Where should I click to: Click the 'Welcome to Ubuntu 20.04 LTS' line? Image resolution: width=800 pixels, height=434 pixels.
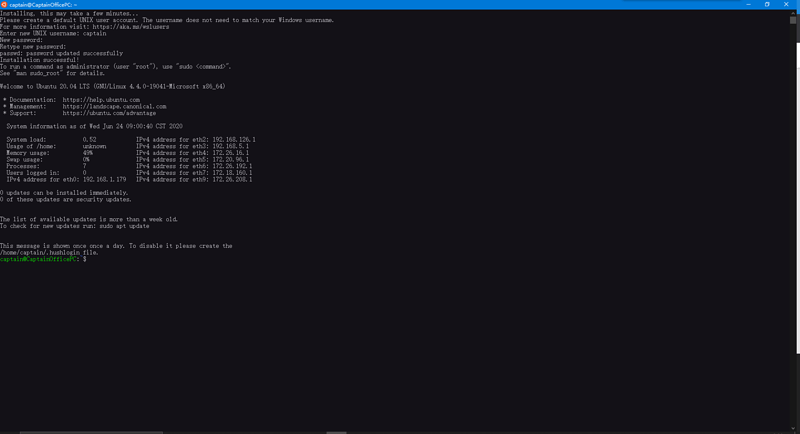[x=113, y=87]
